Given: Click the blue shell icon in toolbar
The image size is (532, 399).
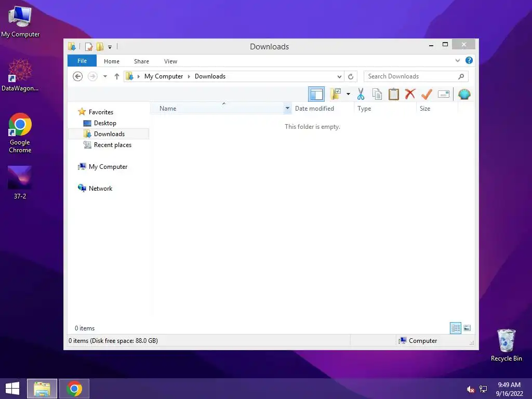Looking at the screenshot, I should pyautogui.click(x=464, y=94).
